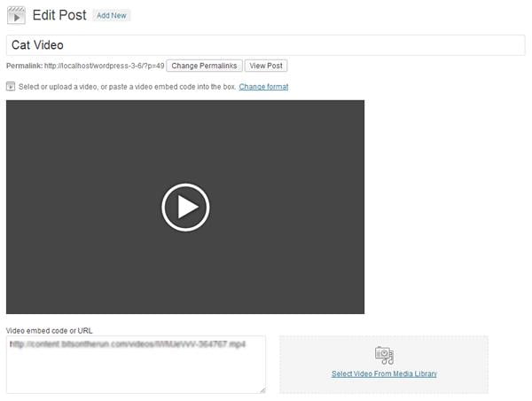
Task: Click the video clapperboard icon beside Edit Post
Action: 17,15
